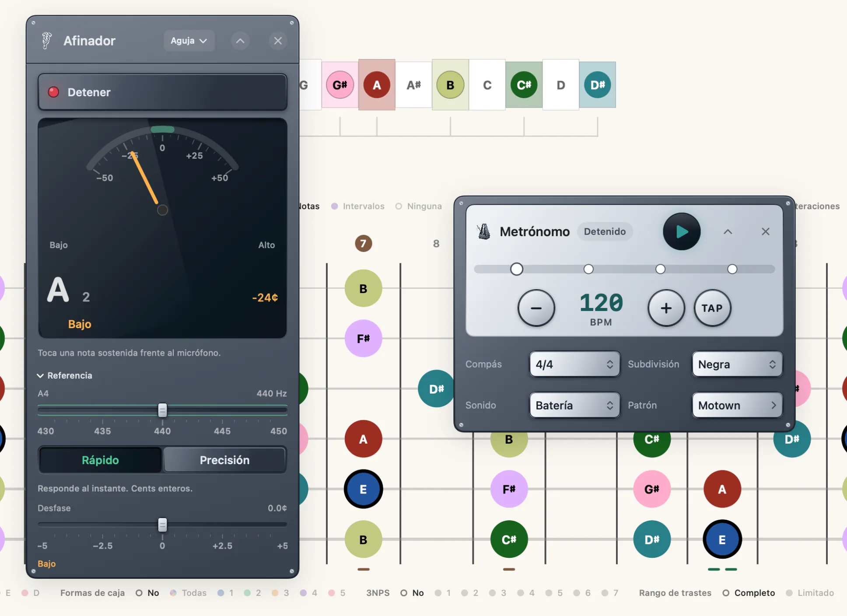Select the fret 7 marker
Viewport: 847px width, 616px height.
click(363, 243)
